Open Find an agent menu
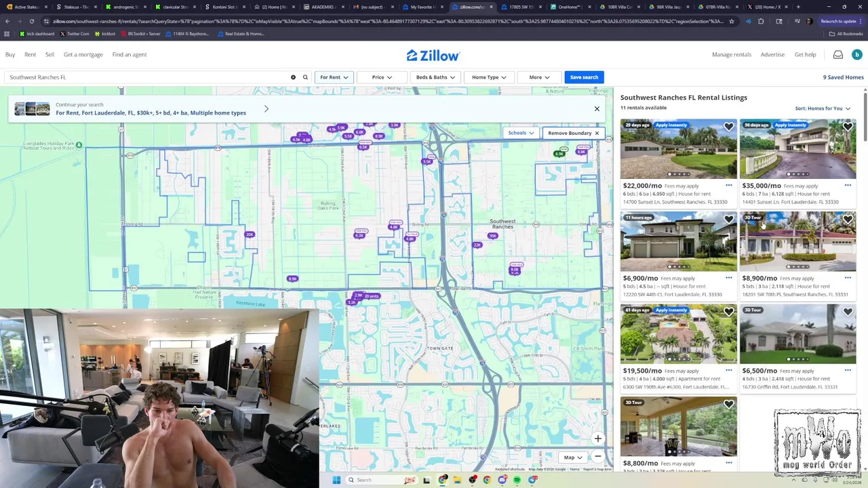This screenshot has height=488, width=868. tap(130, 54)
